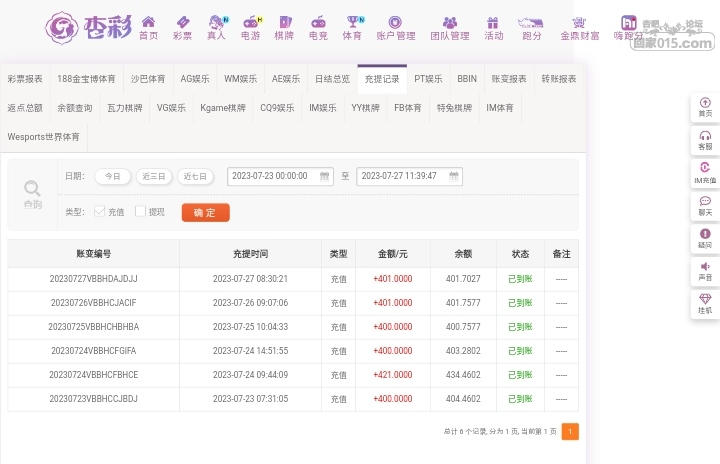Select record 20230724VBBHCFGIFA
720x464 pixels.
93,351
